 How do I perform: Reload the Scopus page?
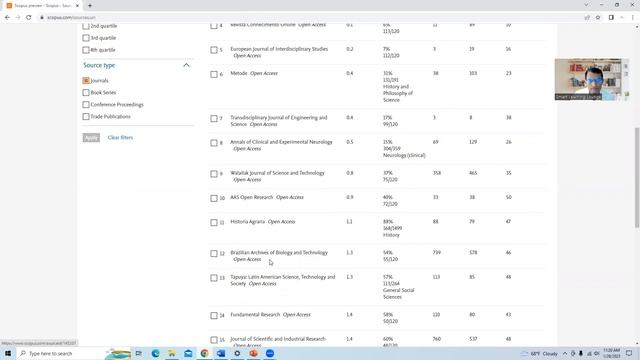tap(29, 18)
